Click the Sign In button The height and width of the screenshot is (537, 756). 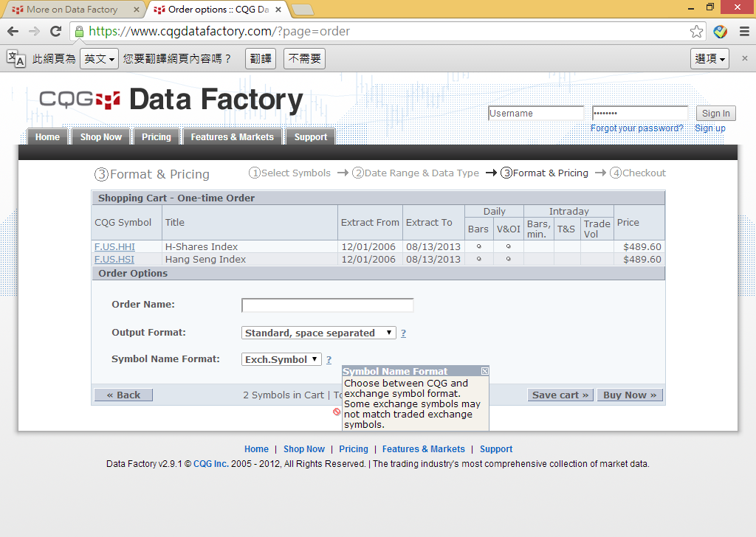715,113
